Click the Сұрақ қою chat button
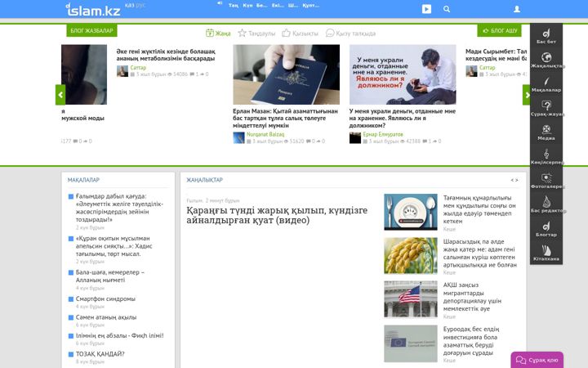 (537, 360)
